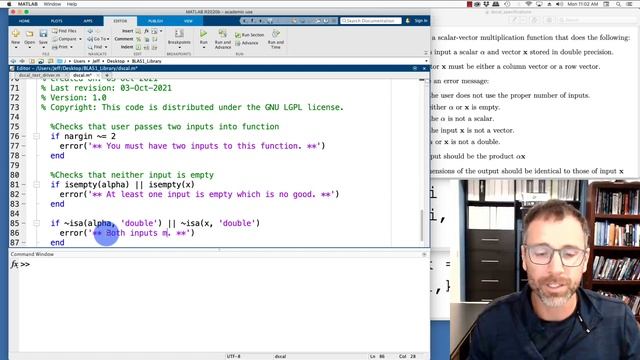Open the Breakpoints dropdown arrow
Screen dimensions: 640x360
click(x=179, y=47)
